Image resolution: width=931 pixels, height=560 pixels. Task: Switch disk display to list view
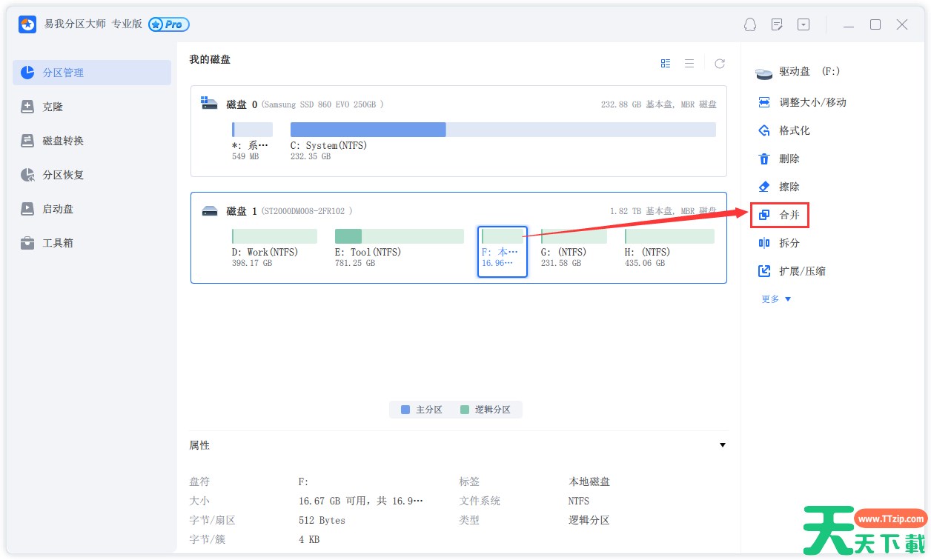[x=689, y=64]
